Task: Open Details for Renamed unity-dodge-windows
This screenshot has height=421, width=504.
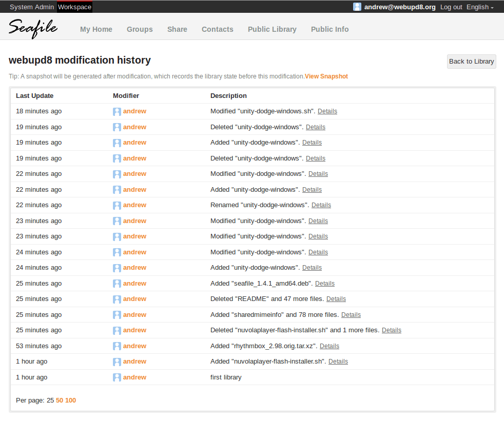Action: (321, 205)
